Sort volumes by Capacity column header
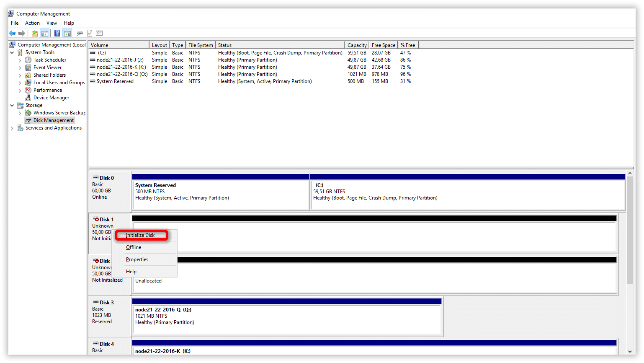Screen dimensions: 644x363 (357, 45)
